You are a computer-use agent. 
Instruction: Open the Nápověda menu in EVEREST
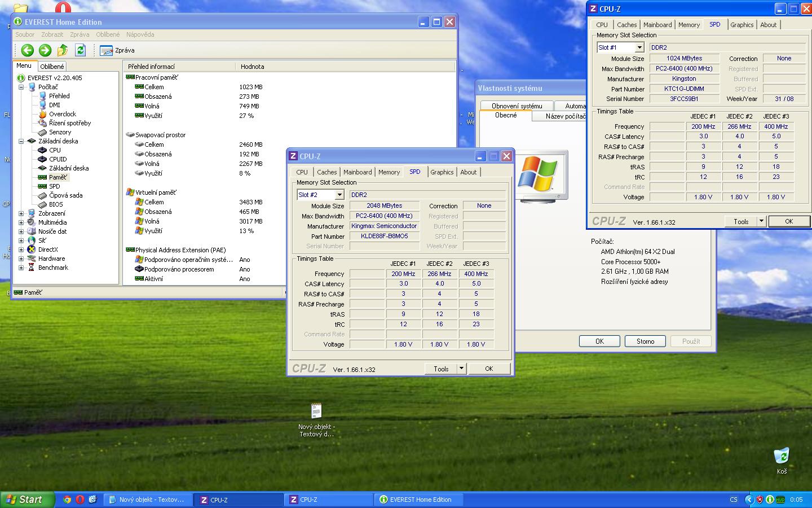tap(140, 34)
